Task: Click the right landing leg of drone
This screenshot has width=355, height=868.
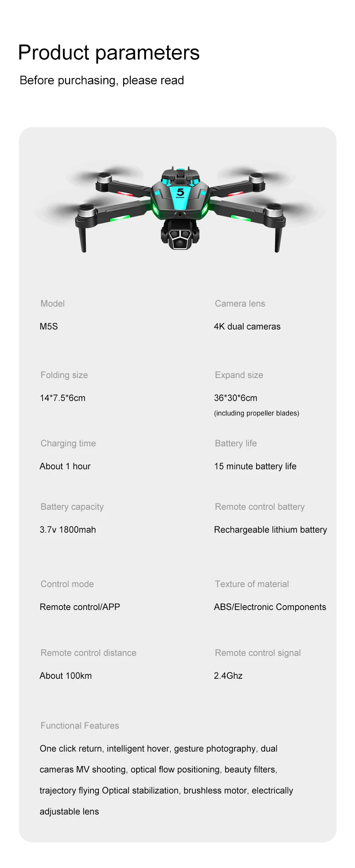Action: pyautogui.click(x=278, y=235)
